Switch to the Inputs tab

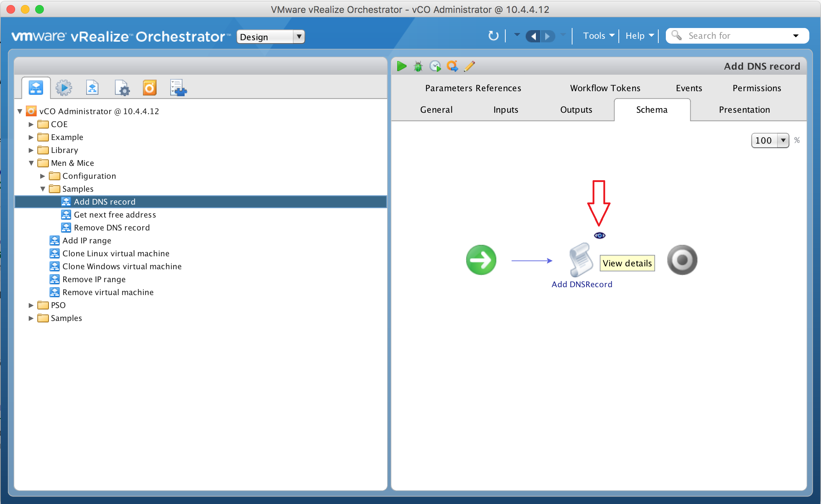pos(506,110)
